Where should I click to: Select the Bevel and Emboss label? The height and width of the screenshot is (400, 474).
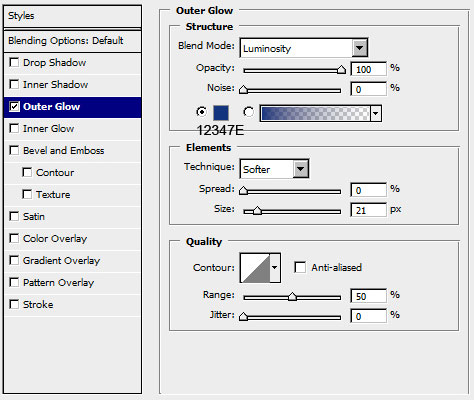point(64,150)
